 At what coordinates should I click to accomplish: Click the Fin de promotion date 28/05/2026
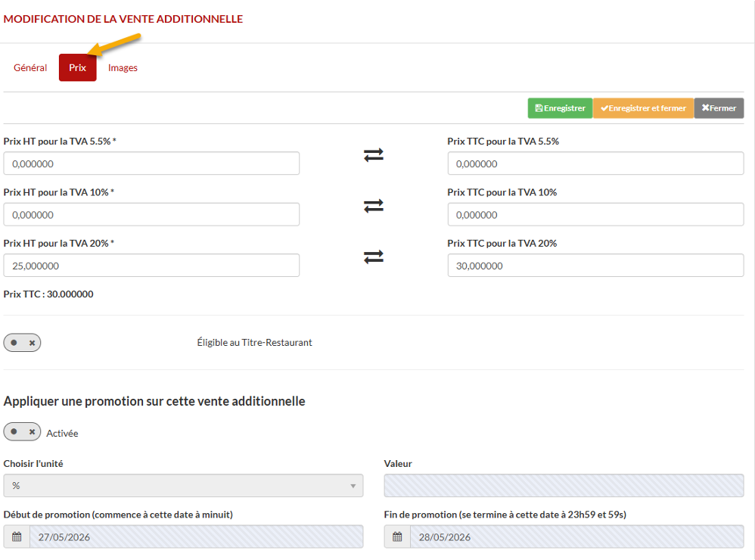(x=577, y=537)
